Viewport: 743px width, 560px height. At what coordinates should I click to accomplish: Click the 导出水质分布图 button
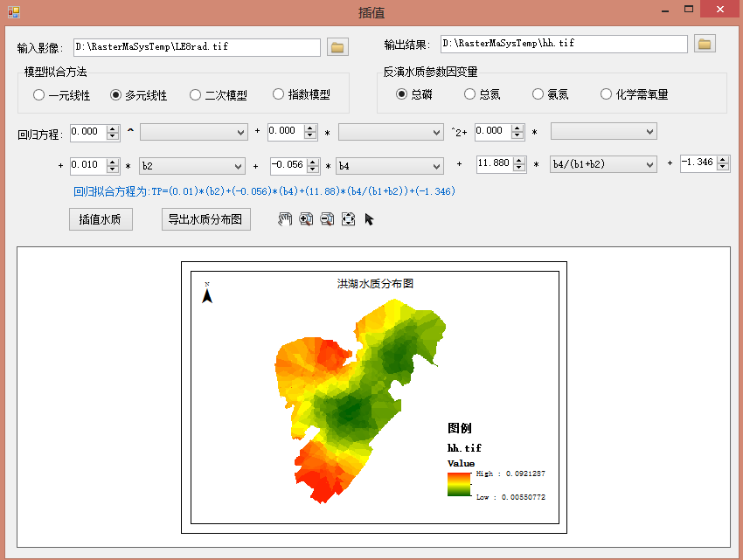(205, 219)
